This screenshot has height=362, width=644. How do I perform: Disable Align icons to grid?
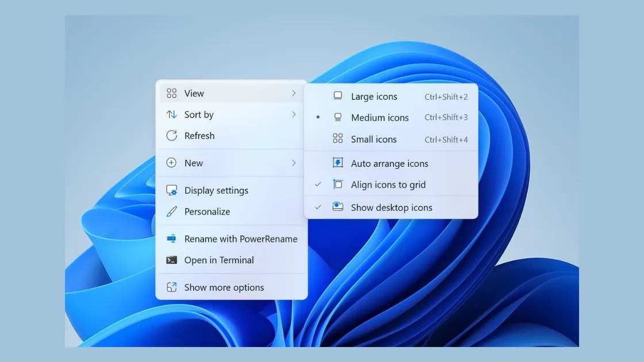point(389,184)
